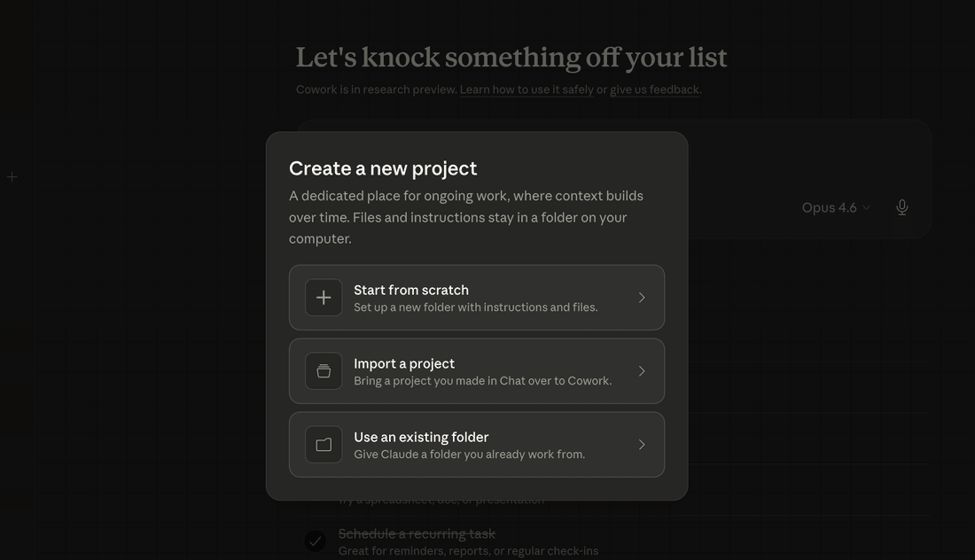Click the chevron arrow on Start from scratch
The image size is (975, 560).
[x=642, y=298]
